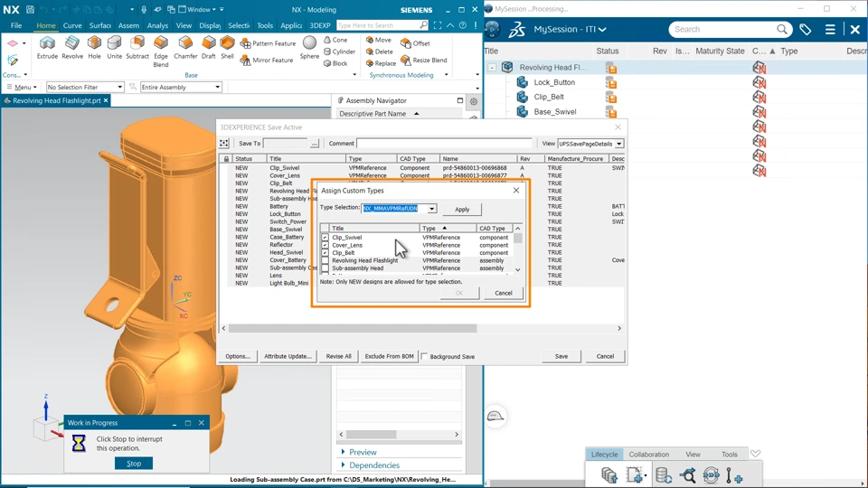Screen dimensions: 868x488
Task: Click the Assign Custom Types vertical scrollbar
Action: (517, 239)
